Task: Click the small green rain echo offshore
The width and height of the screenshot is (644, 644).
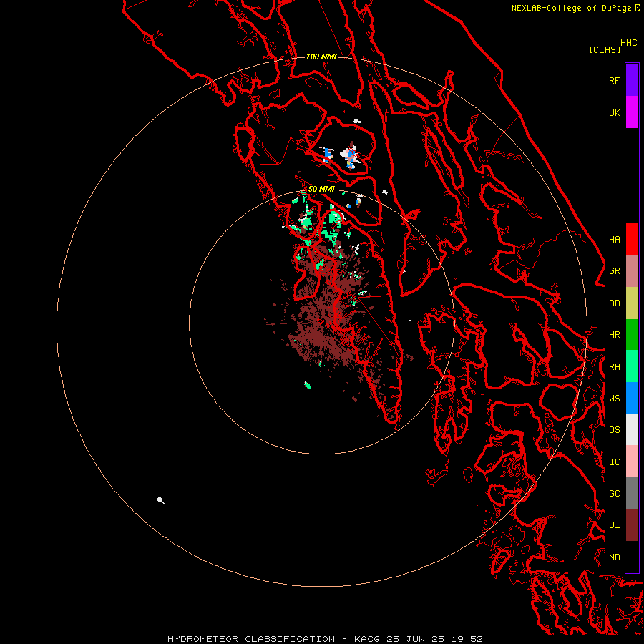Action: tap(308, 385)
